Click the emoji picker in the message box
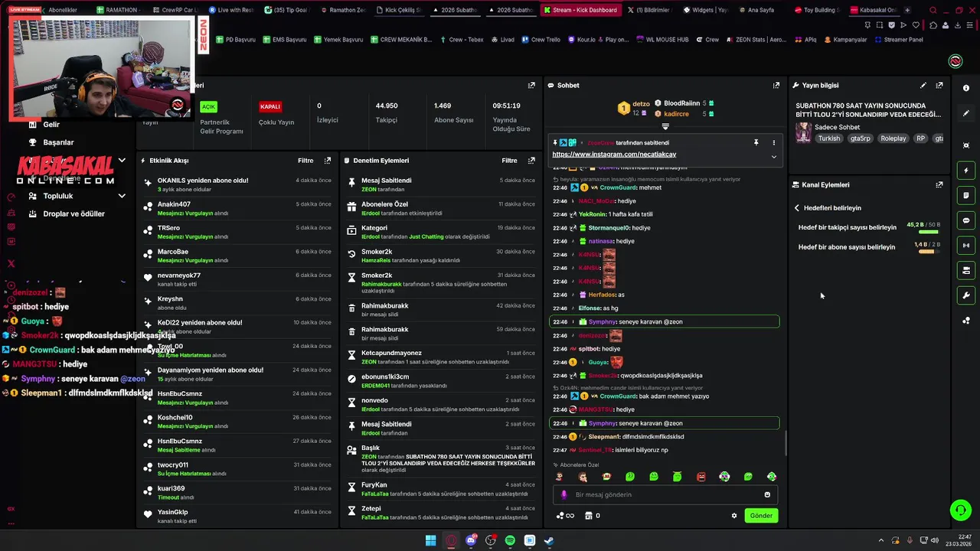 [x=768, y=494]
